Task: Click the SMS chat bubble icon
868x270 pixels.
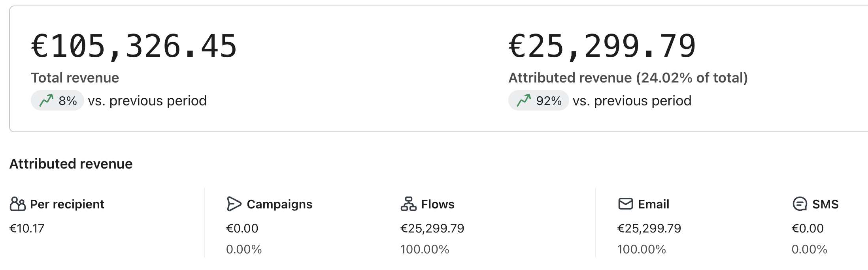Action: [800, 204]
